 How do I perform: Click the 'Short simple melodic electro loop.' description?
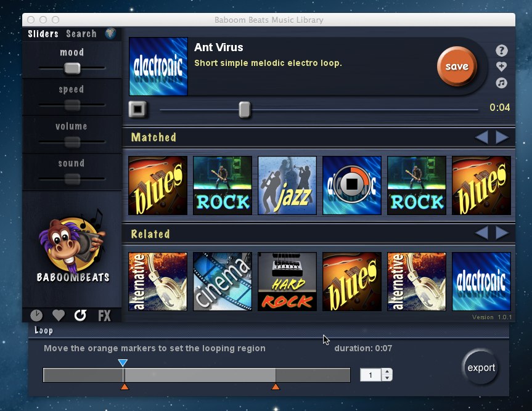[x=268, y=63]
